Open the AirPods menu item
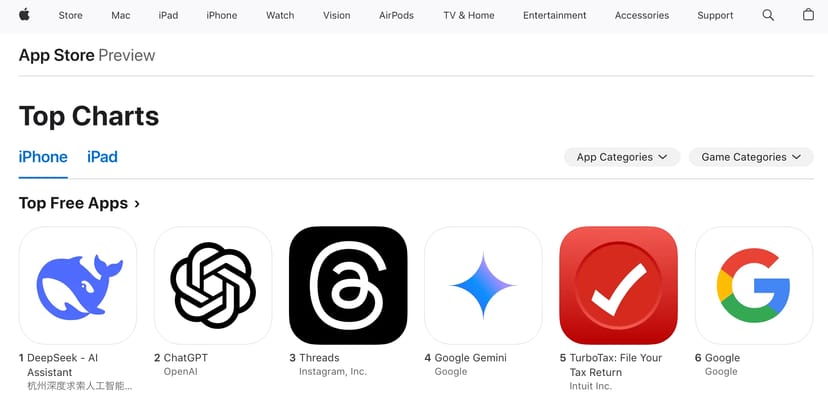This screenshot has height=408, width=828. click(x=396, y=15)
